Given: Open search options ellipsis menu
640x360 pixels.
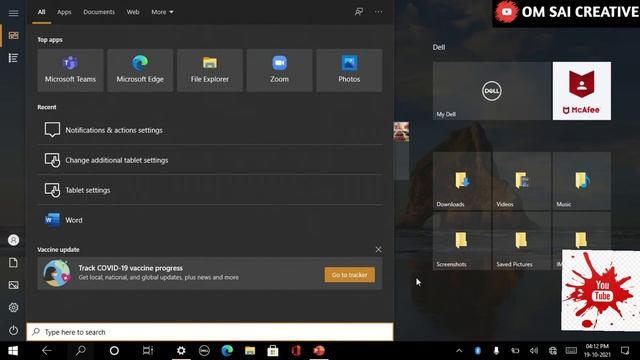Looking at the screenshot, I should (378, 12).
